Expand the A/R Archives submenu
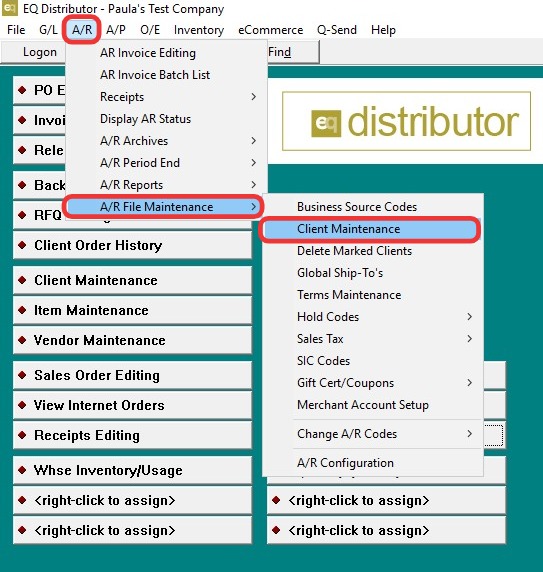Screen dimensions: 543x572 click(166, 141)
